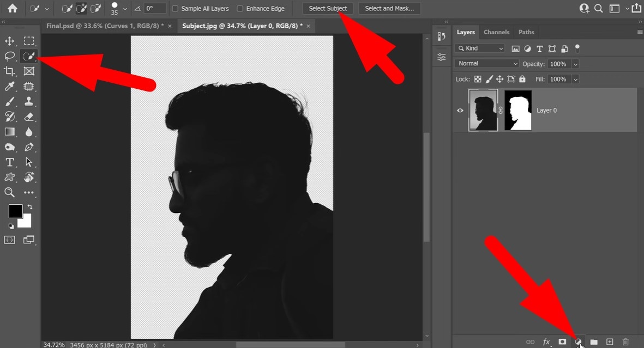Select the Brush tool
The width and height of the screenshot is (644, 348).
tap(9, 101)
